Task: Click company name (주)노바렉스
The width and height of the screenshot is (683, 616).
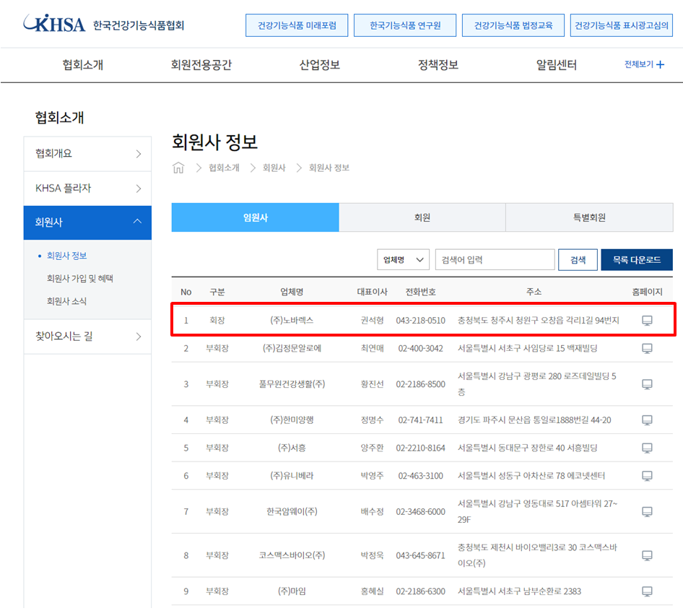Action: (292, 320)
